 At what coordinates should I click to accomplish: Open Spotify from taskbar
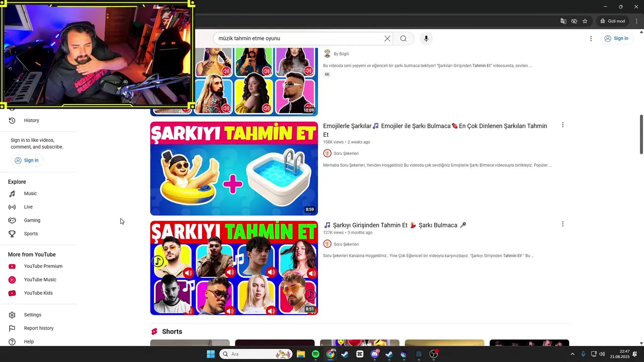click(x=315, y=354)
